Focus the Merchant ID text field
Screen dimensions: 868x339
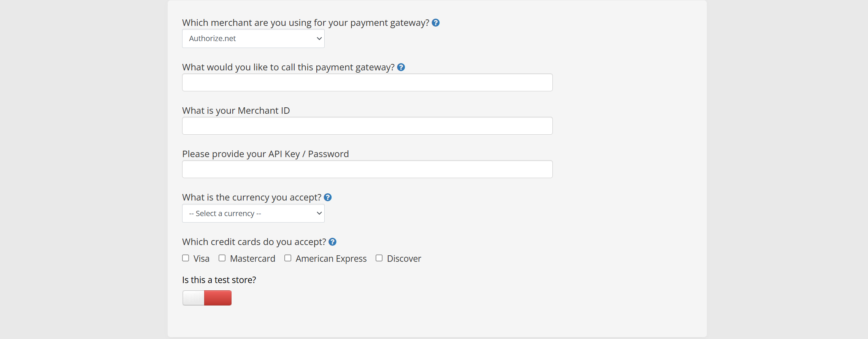367,126
